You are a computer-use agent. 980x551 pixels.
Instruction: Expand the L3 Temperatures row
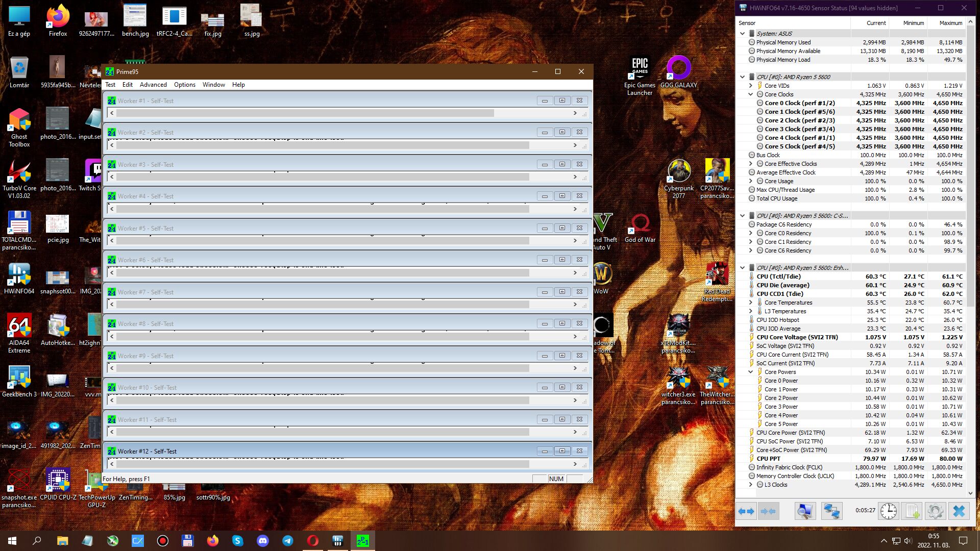coord(751,311)
